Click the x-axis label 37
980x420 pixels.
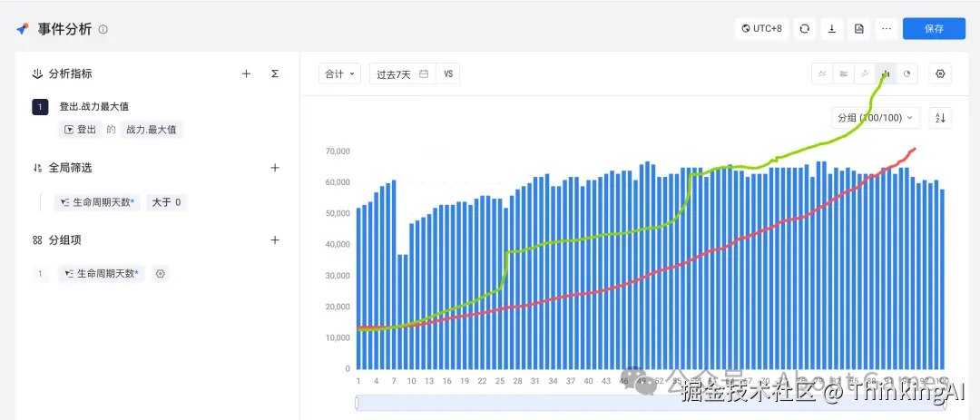click(571, 381)
